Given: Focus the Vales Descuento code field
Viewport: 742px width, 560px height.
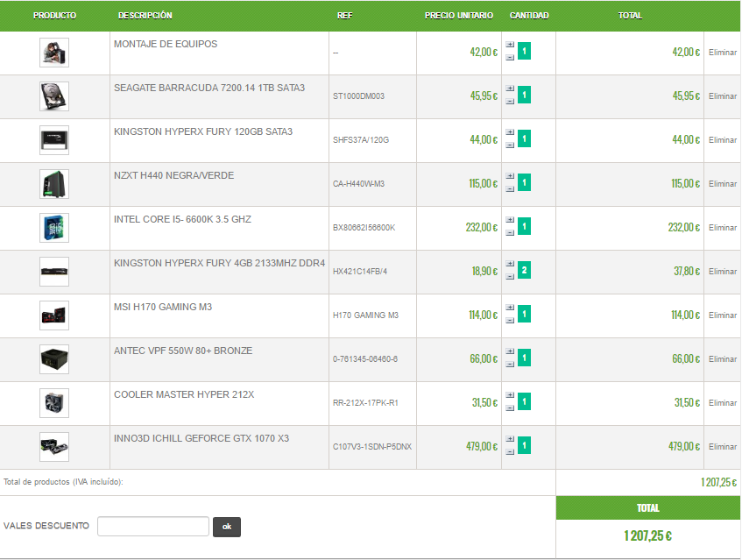Looking at the screenshot, I should click(153, 527).
